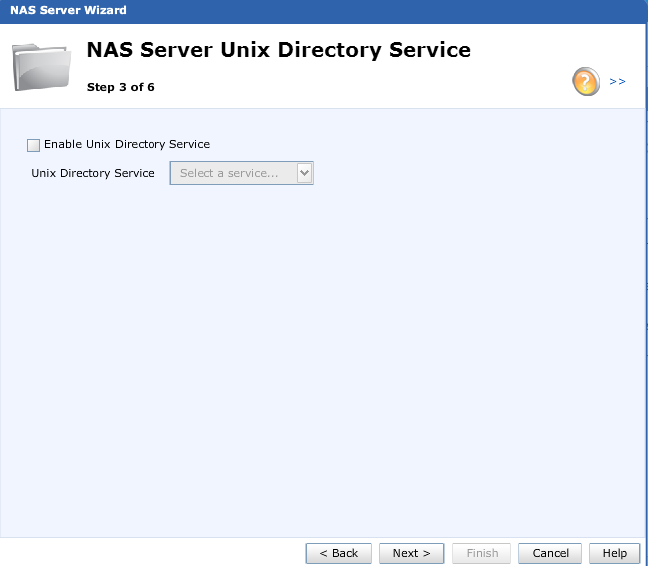Click the dropdown arrow beside 'Select a service...'
648x566 pixels.
tap(305, 173)
